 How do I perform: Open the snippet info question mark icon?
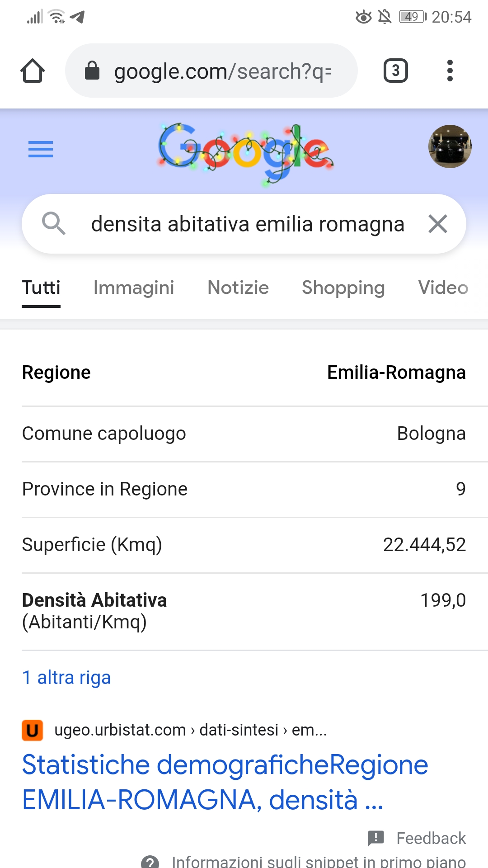click(x=150, y=862)
